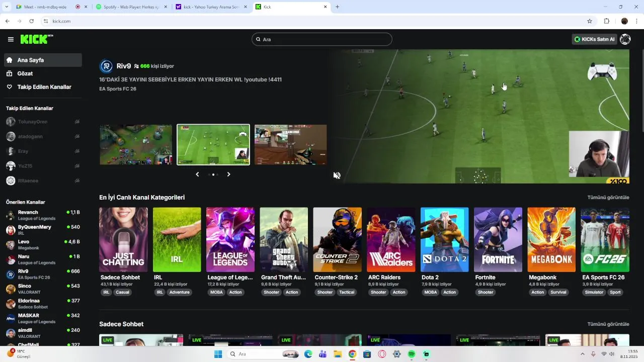
Task: Open Dota 2 category card
Action: pyautogui.click(x=444, y=240)
